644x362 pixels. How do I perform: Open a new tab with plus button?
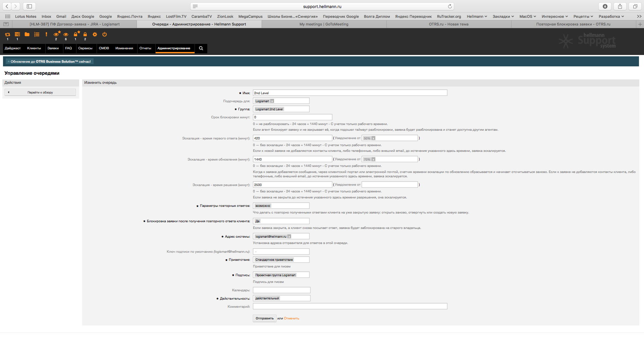click(640, 24)
